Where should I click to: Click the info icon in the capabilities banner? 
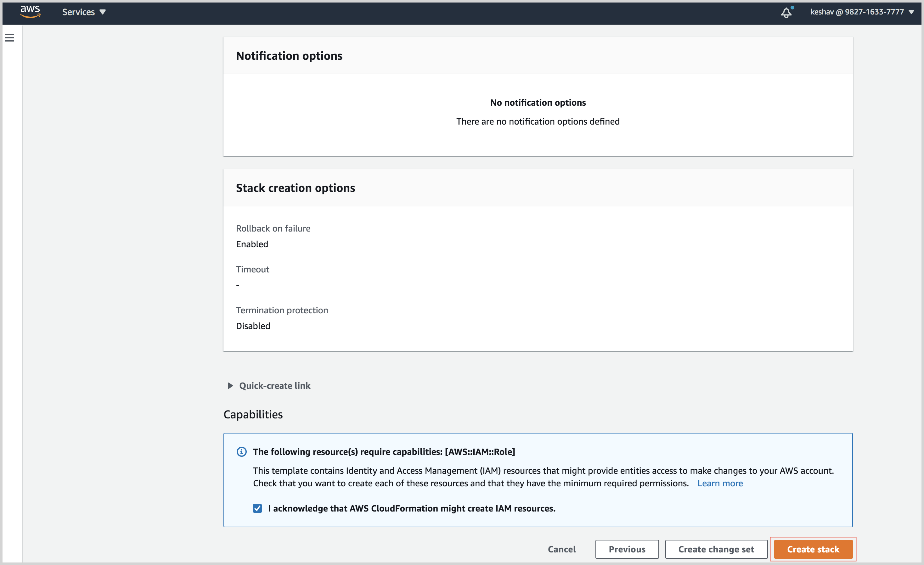(241, 452)
